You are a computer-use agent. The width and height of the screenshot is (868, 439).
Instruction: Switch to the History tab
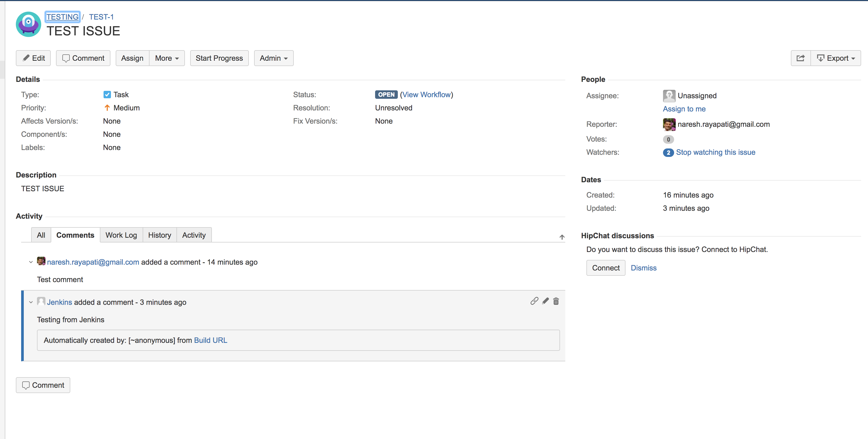click(x=159, y=235)
